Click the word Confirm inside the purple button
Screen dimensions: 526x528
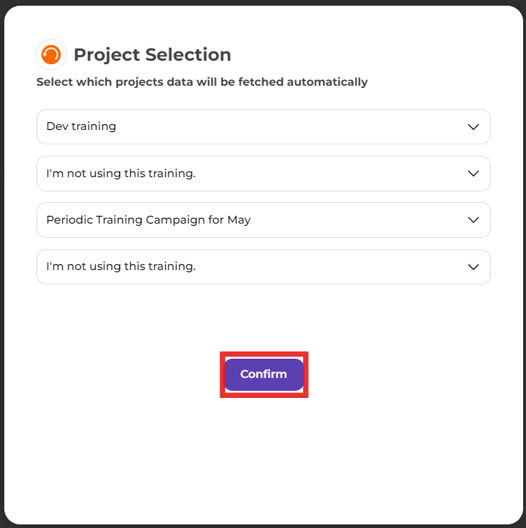(263, 374)
